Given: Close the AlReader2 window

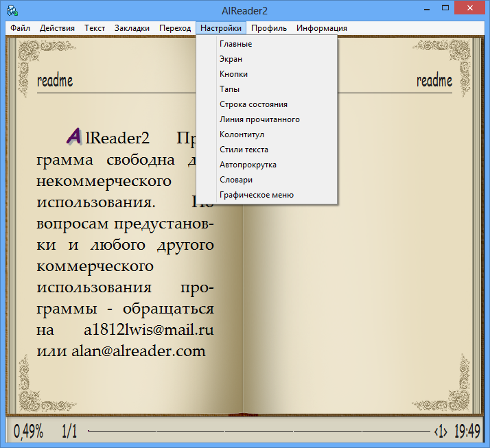Looking at the screenshot, I should [x=469, y=8].
